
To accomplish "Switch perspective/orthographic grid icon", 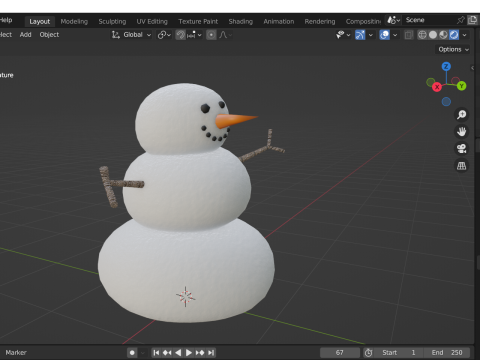I will tap(461, 166).
